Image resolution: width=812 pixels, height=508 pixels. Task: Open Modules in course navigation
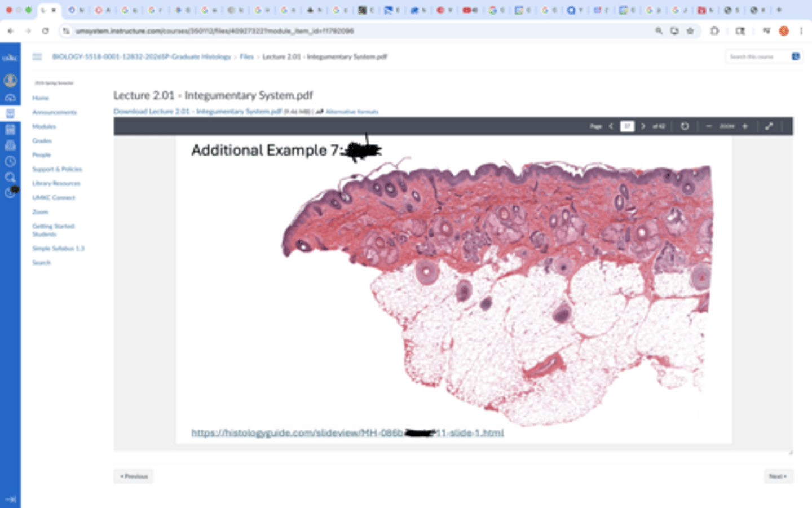pos(44,126)
